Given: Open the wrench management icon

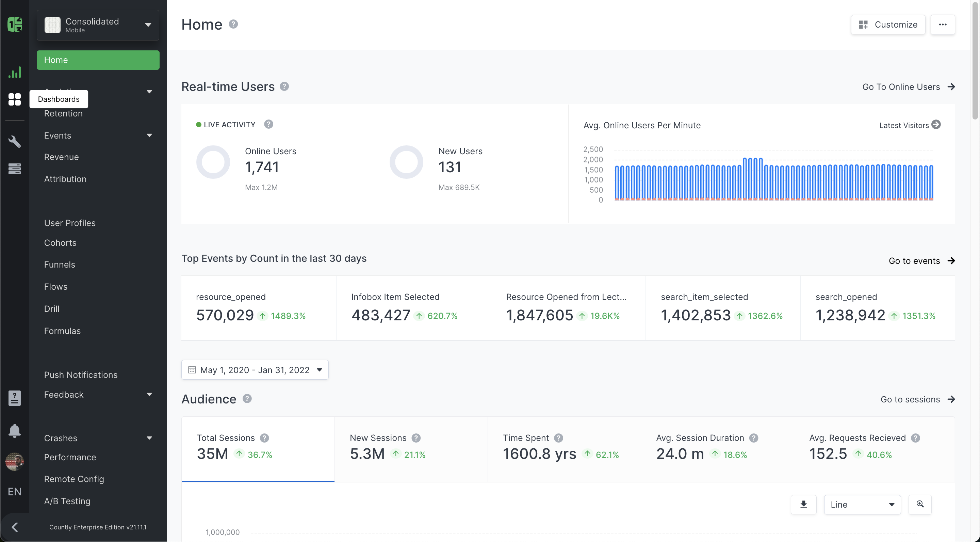Looking at the screenshot, I should pyautogui.click(x=14, y=142).
